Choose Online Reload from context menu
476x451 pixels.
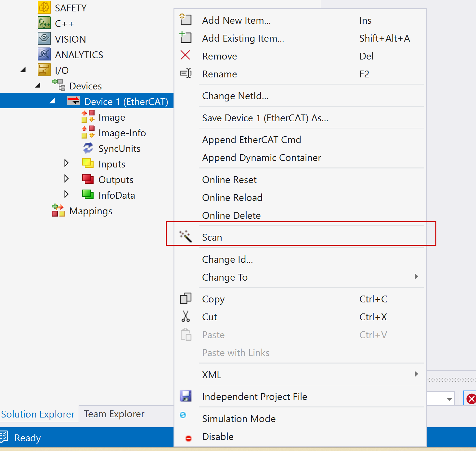232,198
